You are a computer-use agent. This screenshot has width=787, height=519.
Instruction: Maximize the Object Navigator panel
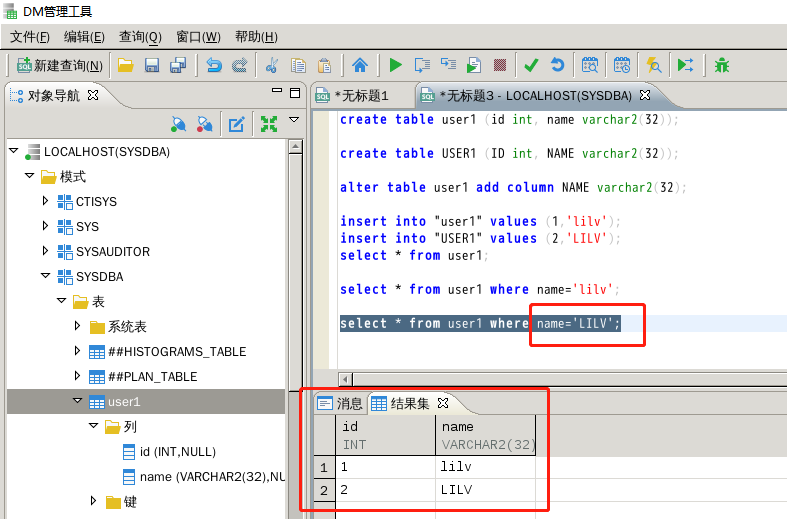coord(295,93)
